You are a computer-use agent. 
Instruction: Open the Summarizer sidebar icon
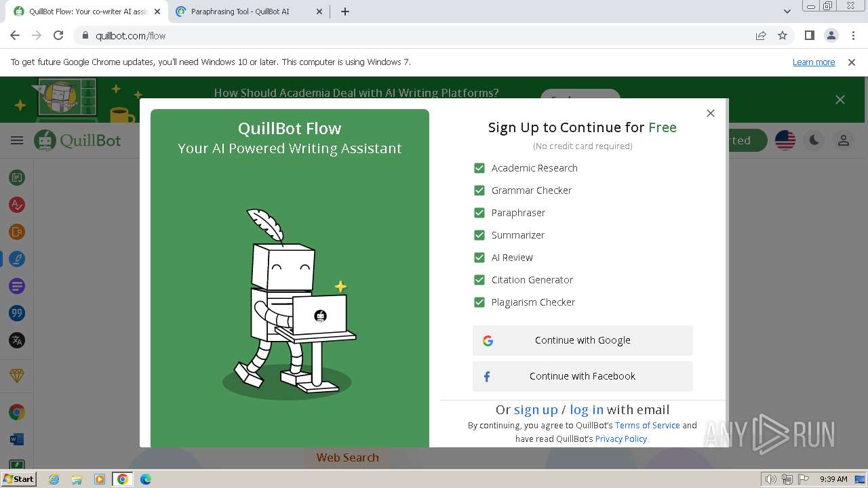pos(17,286)
